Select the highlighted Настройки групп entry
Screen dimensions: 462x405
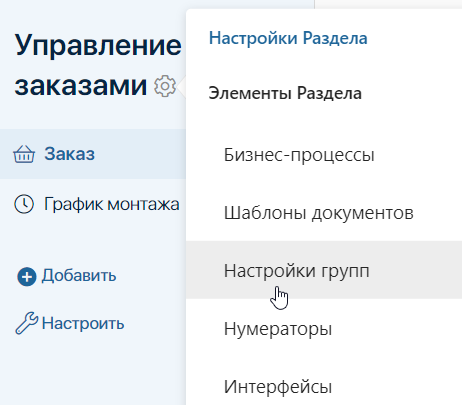point(324,270)
